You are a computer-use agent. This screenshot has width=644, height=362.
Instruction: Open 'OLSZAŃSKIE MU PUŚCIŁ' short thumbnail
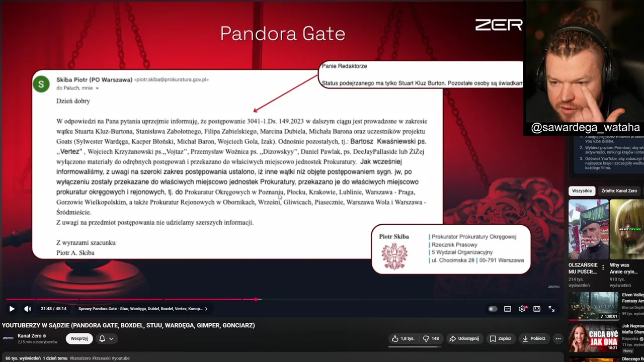click(589, 229)
